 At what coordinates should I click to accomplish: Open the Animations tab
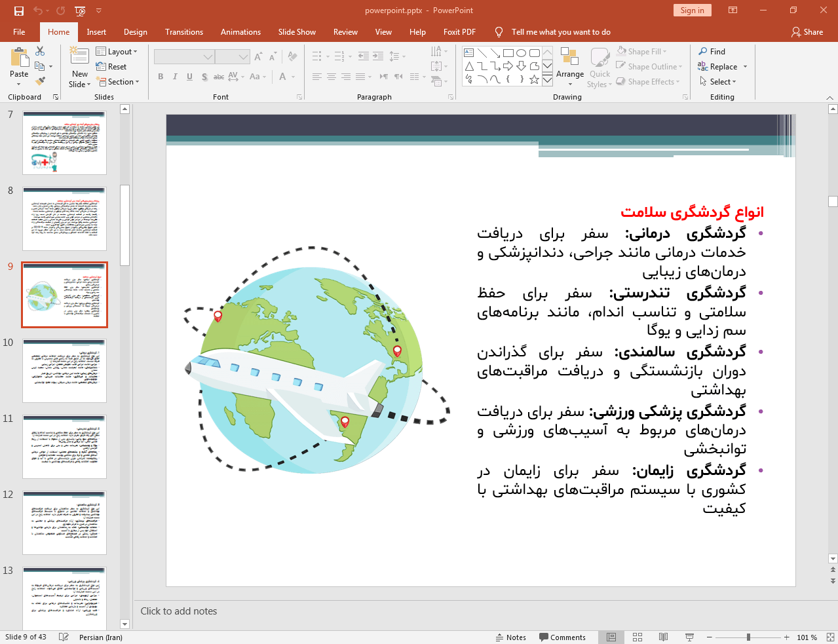point(240,31)
